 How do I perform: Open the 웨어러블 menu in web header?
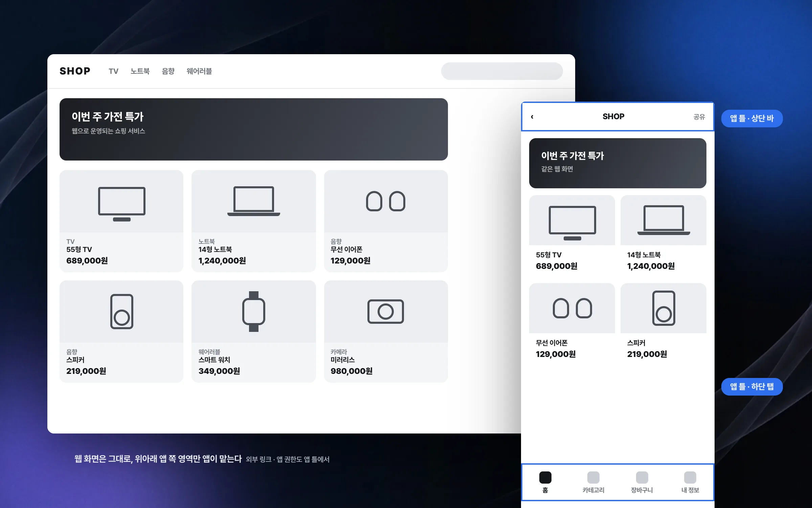[x=199, y=71]
